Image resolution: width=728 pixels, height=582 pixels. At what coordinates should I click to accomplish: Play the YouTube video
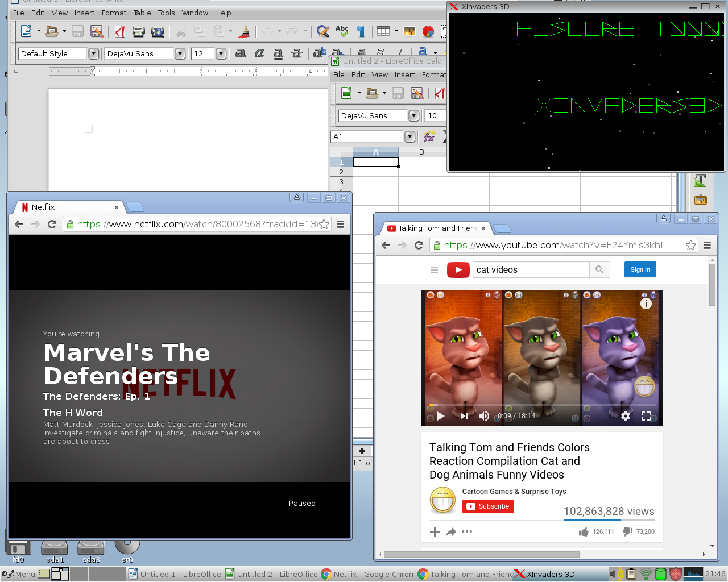[441, 416]
